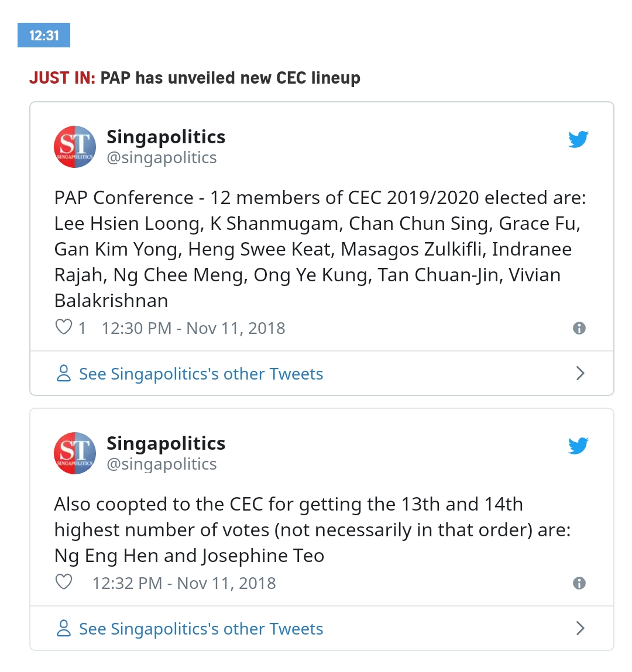Open first 'See Singapolitics's other Tweets' link
Image resolution: width=632 pixels, height=672 pixels.
click(x=201, y=374)
